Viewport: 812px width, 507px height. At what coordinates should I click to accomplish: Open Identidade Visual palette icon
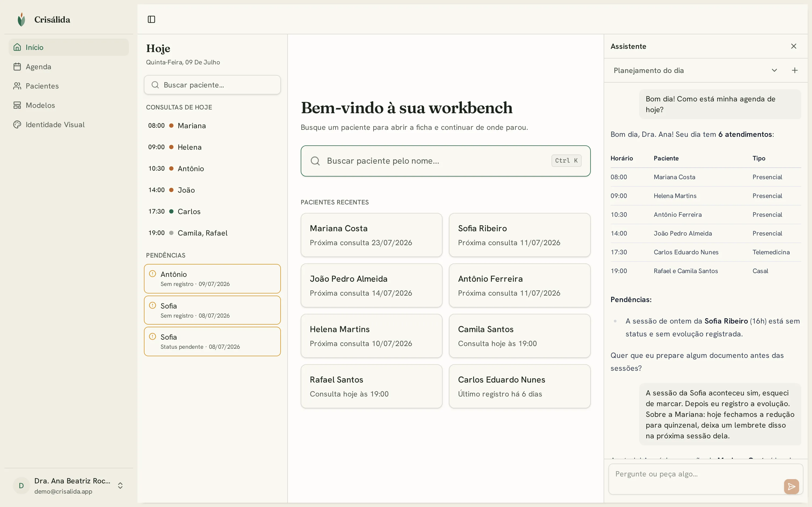[x=17, y=124]
